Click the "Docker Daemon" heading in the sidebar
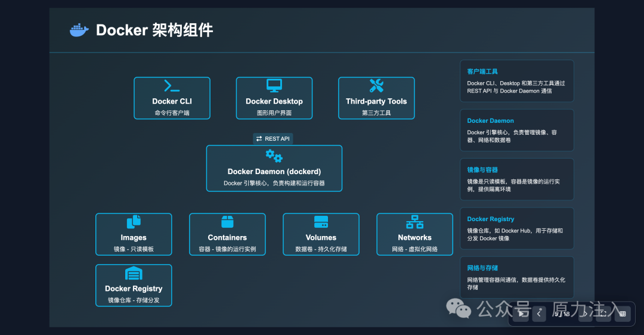Screen dimensions: 644x335 click(490, 120)
